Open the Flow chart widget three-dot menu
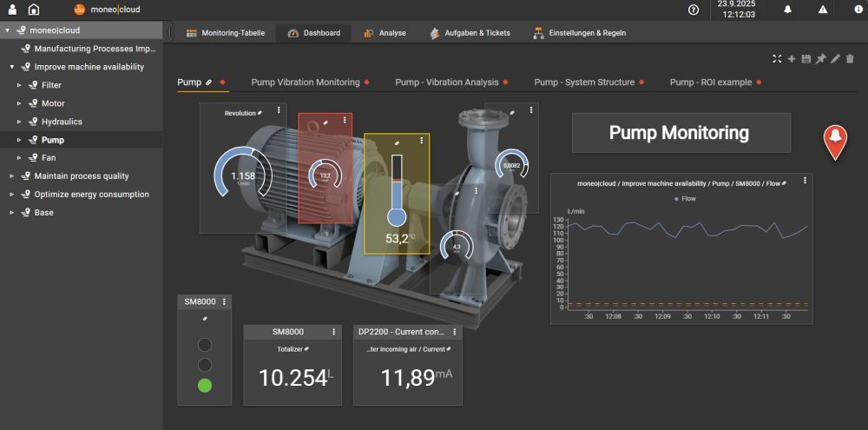Image resolution: width=868 pixels, height=430 pixels. 805,180
